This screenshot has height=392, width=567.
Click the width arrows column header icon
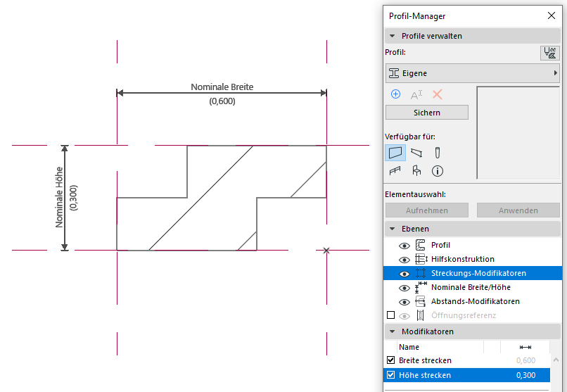525,347
